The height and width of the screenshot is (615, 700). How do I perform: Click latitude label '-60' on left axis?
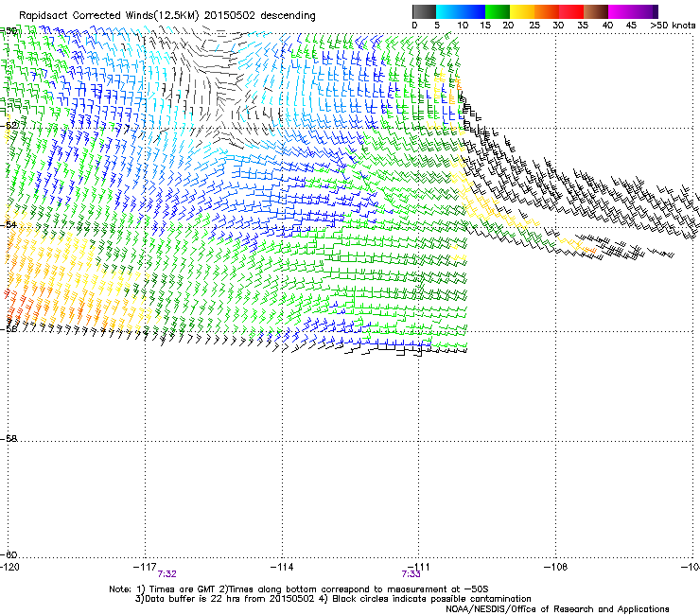pyautogui.click(x=9, y=554)
